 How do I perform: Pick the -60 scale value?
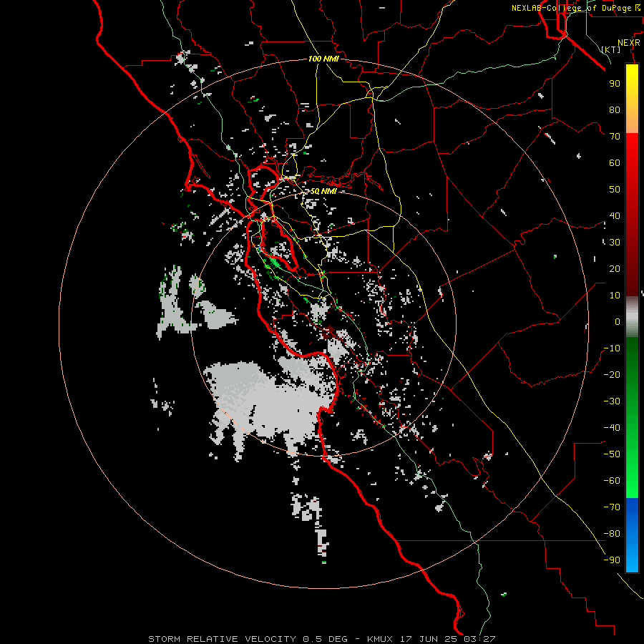click(612, 481)
